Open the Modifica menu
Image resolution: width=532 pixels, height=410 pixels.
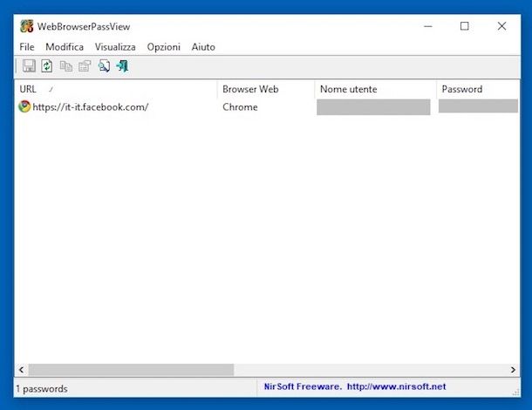pos(65,47)
